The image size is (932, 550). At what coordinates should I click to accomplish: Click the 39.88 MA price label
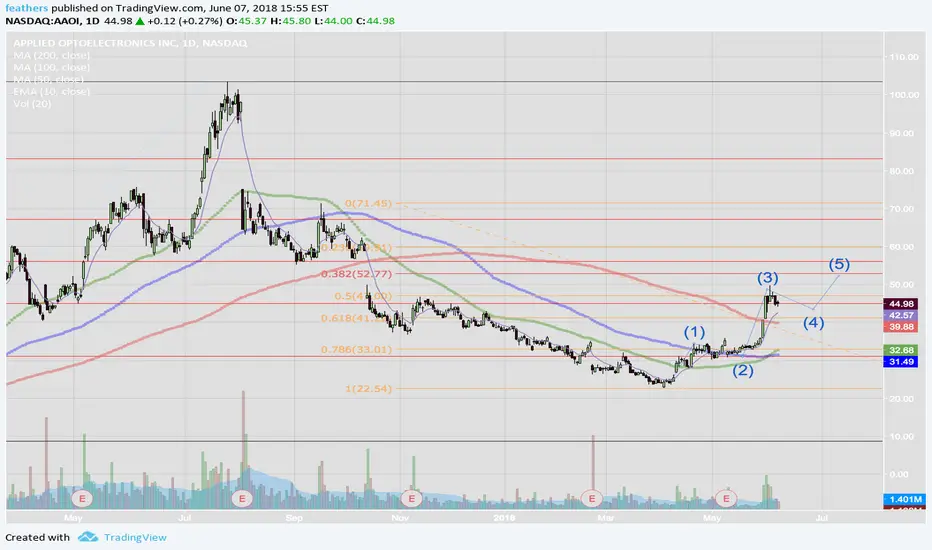pyautogui.click(x=901, y=326)
